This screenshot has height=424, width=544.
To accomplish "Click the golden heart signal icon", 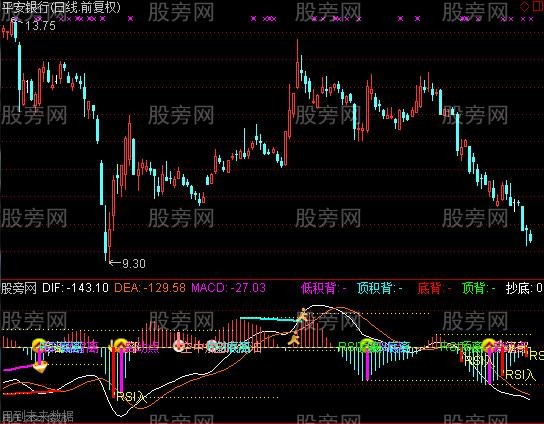I will [x=40, y=366].
